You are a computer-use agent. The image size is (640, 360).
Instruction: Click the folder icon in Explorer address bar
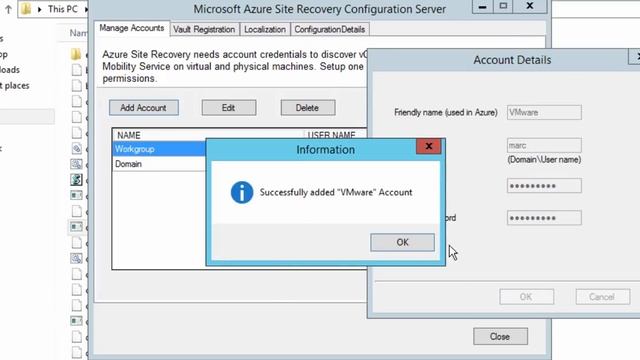pyautogui.click(x=26, y=9)
